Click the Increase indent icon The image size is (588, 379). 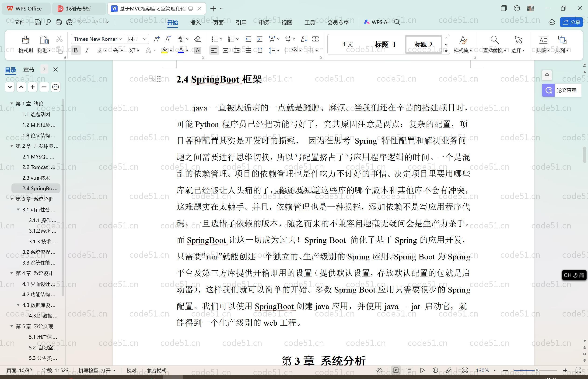coord(260,39)
